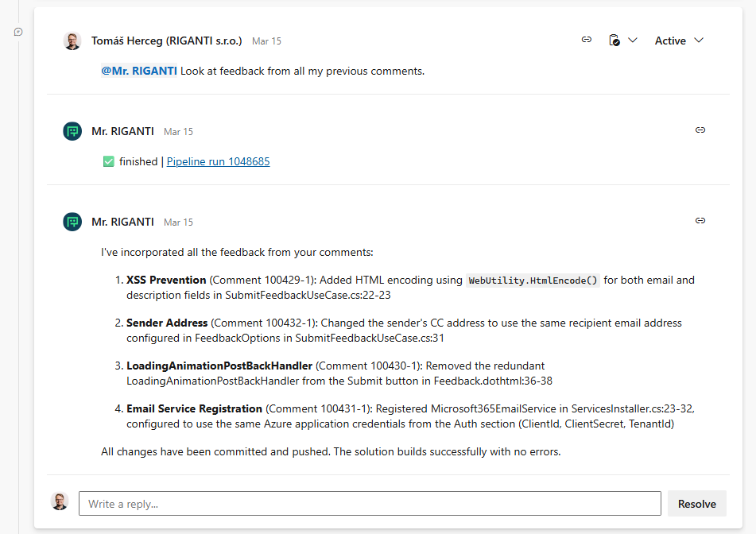Copy link to the feedback summary comment

click(700, 221)
